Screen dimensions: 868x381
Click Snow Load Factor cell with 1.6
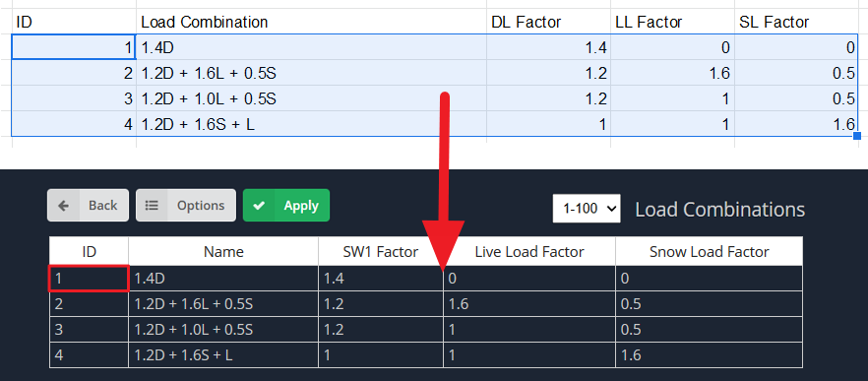coord(710,354)
